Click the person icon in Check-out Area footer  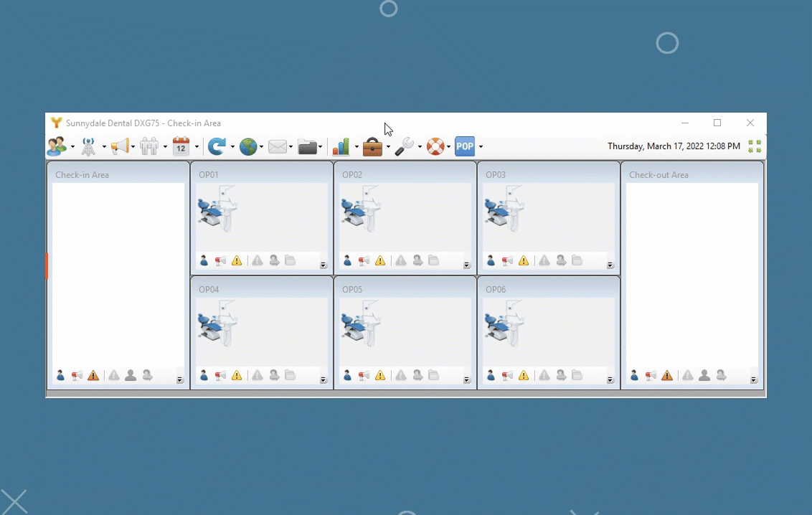634,375
